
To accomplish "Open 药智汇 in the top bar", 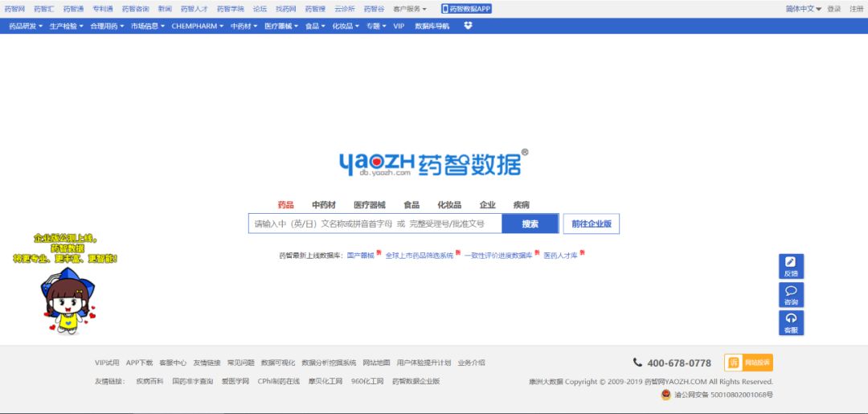I will coord(43,9).
